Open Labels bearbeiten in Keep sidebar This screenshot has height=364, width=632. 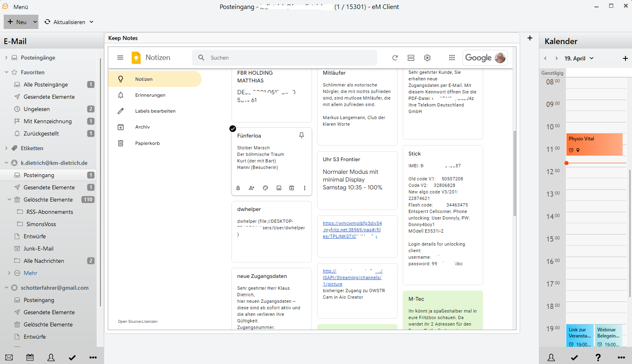pyautogui.click(x=155, y=111)
